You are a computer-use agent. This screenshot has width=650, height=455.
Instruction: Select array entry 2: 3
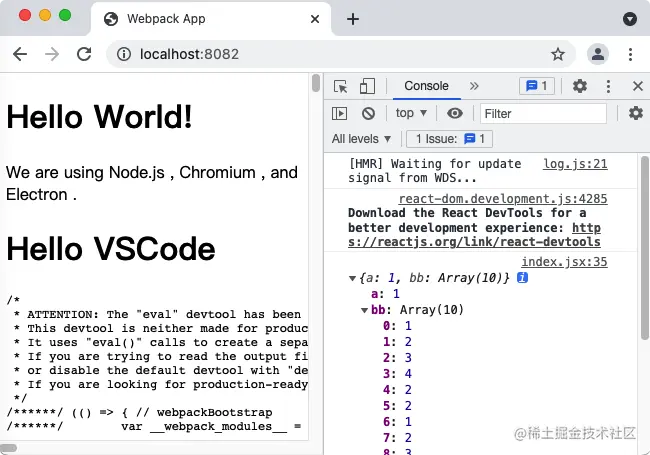point(397,357)
